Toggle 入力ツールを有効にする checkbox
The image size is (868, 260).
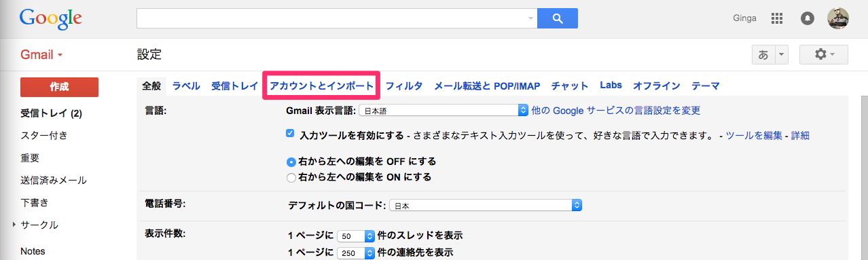pyautogui.click(x=291, y=134)
